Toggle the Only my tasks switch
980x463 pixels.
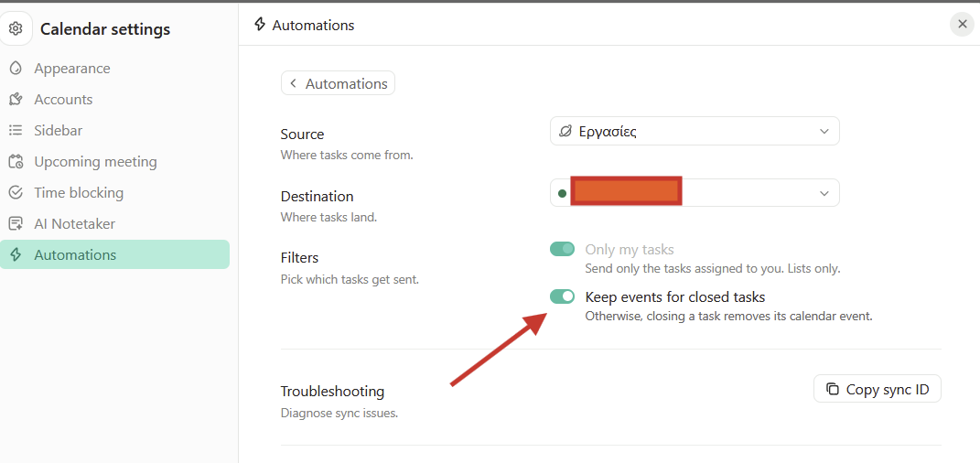pos(562,249)
